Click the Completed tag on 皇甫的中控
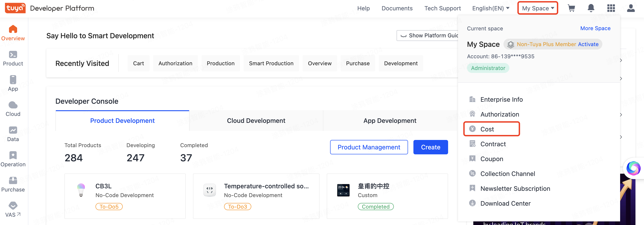This screenshot has height=225, width=644. pos(376,207)
